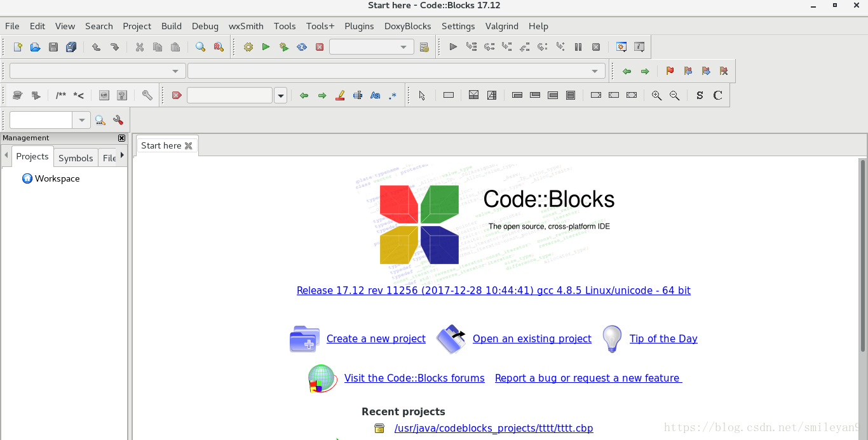868x440 pixels.
Task: Click the Paste clipboard icon
Action: pyautogui.click(x=175, y=47)
